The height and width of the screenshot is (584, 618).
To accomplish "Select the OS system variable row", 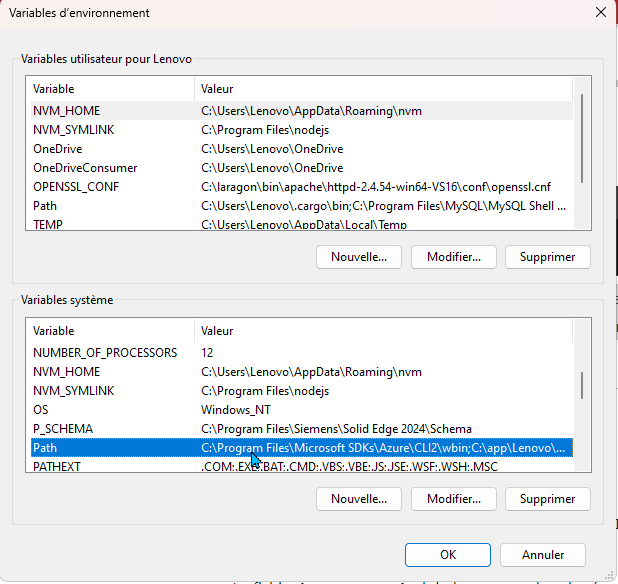I will coord(41,410).
